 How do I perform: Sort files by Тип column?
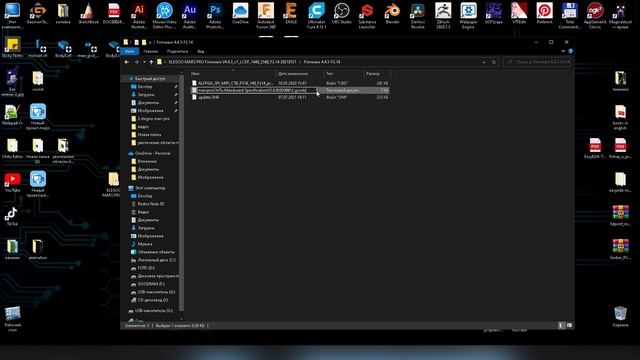pyautogui.click(x=344, y=73)
